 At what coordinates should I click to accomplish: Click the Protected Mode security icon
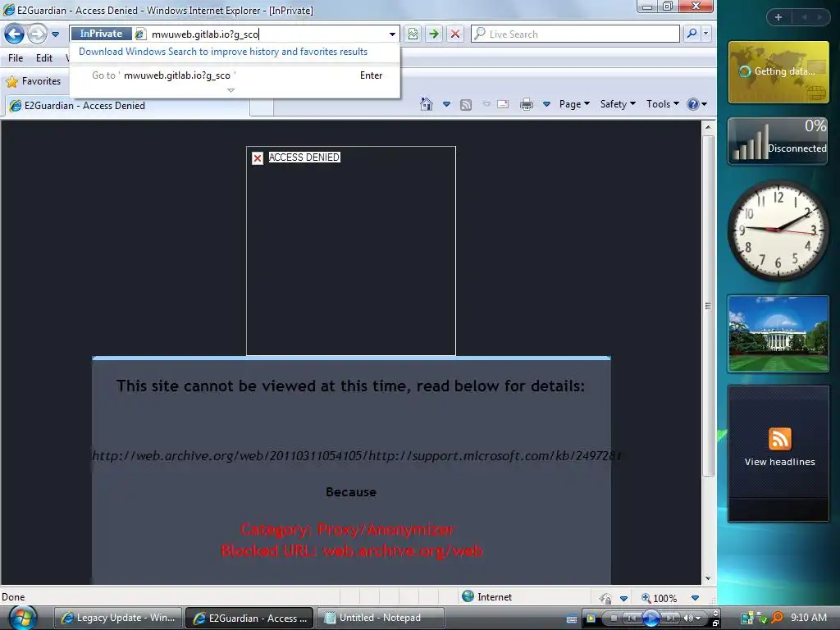click(x=606, y=598)
